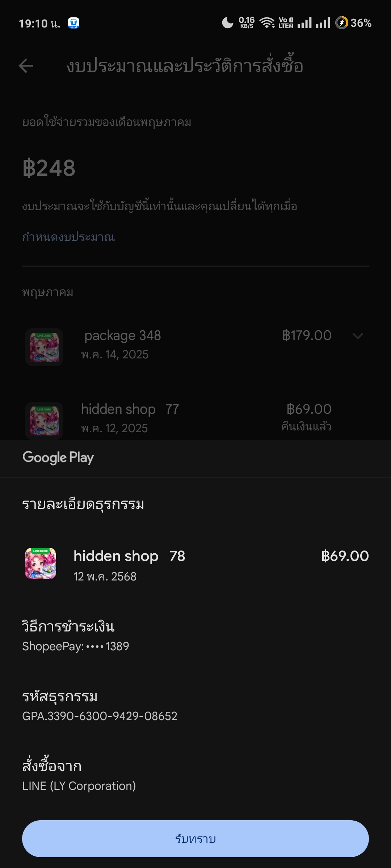Tap the hidden shop 78 app icon
The image size is (391, 868).
click(41, 563)
